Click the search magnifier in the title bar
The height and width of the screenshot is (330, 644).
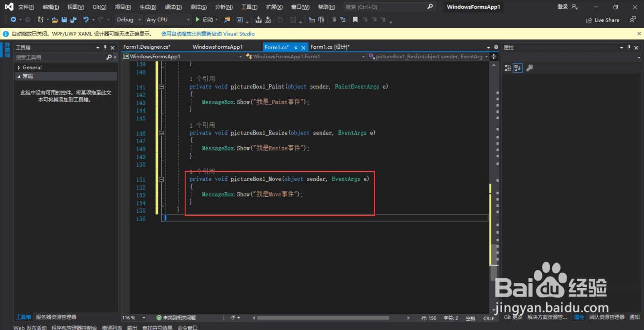pos(430,6)
